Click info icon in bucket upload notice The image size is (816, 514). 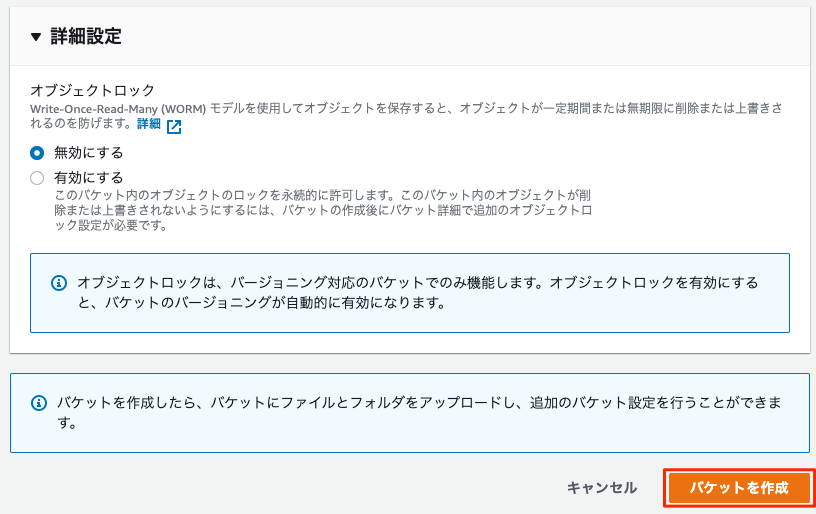coord(39,403)
